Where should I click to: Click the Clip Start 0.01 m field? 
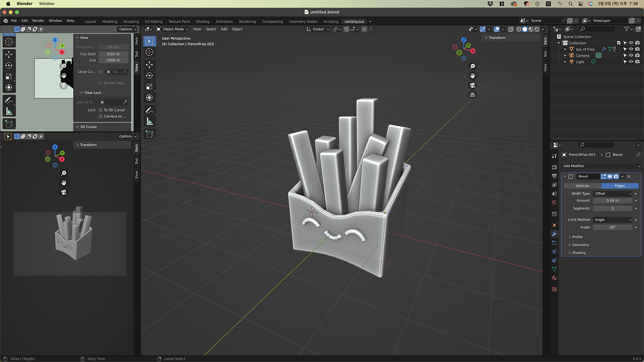tap(113, 54)
